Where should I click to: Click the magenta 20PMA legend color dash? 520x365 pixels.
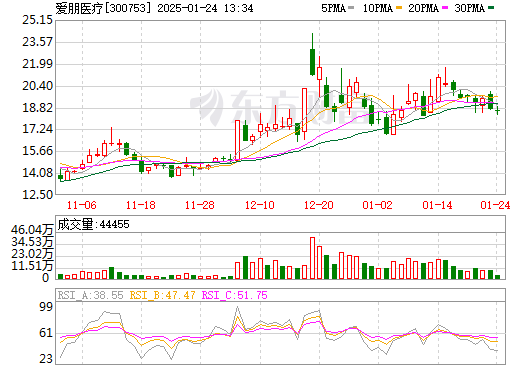(445, 8)
